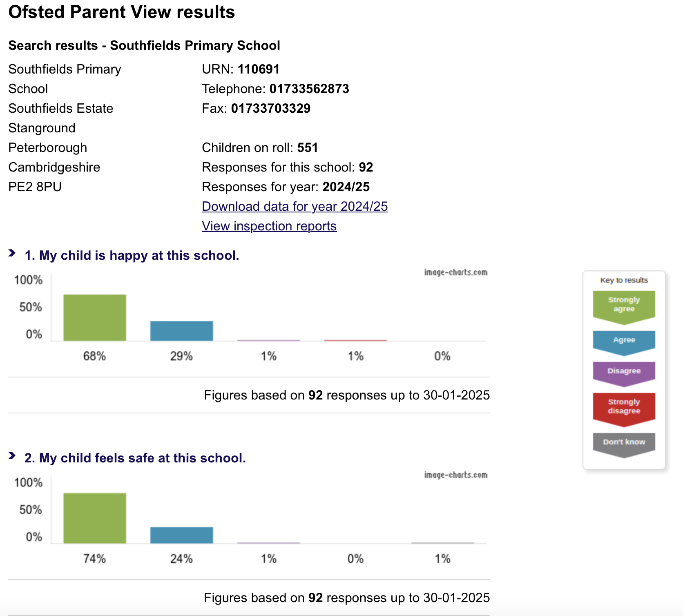
Task: Click the 74% green bar in question 2
Action: [x=95, y=518]
